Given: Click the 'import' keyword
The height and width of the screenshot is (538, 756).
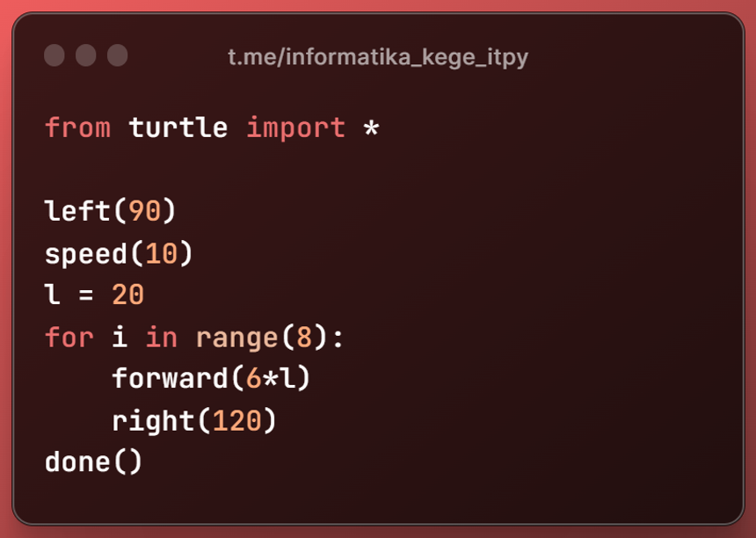Looking at the screenshot, I should (x=295, y=127).
